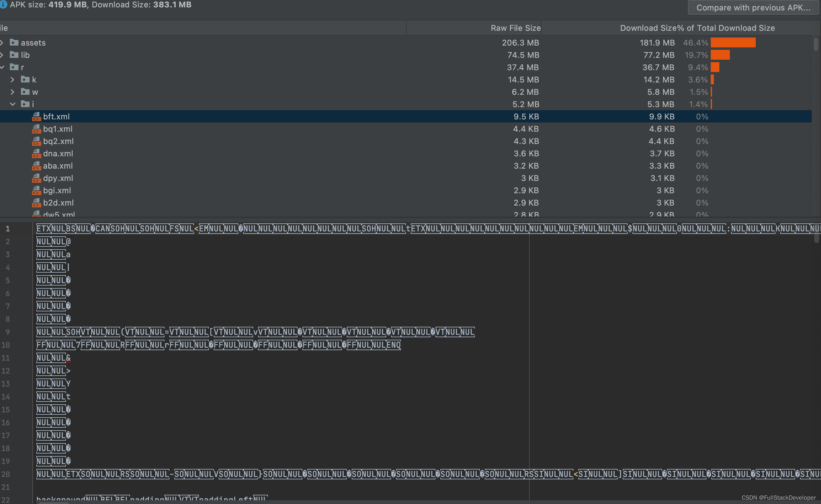Collapse the i subfolder chevron
The width and height of the screenshot is (821, 504).
[12, 104]
